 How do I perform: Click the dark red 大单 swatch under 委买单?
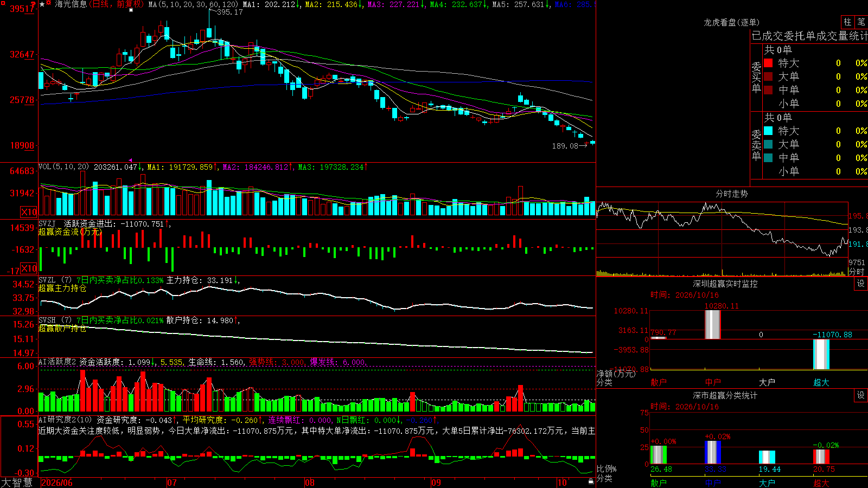(768, 76)
